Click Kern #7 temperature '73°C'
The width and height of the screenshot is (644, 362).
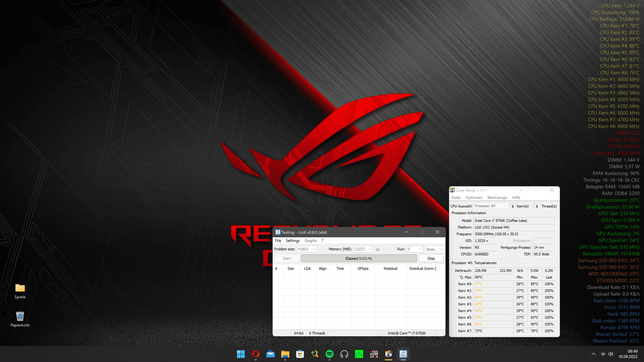pos(493,331)
